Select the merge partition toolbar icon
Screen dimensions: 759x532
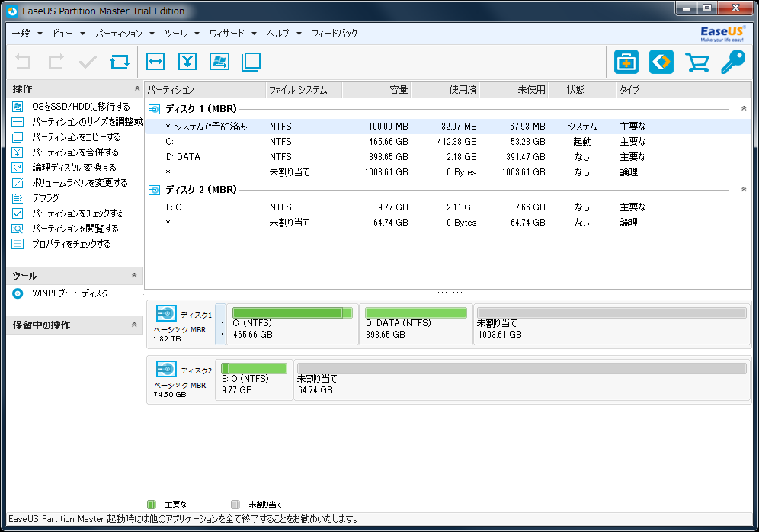[x=187, y=62]
